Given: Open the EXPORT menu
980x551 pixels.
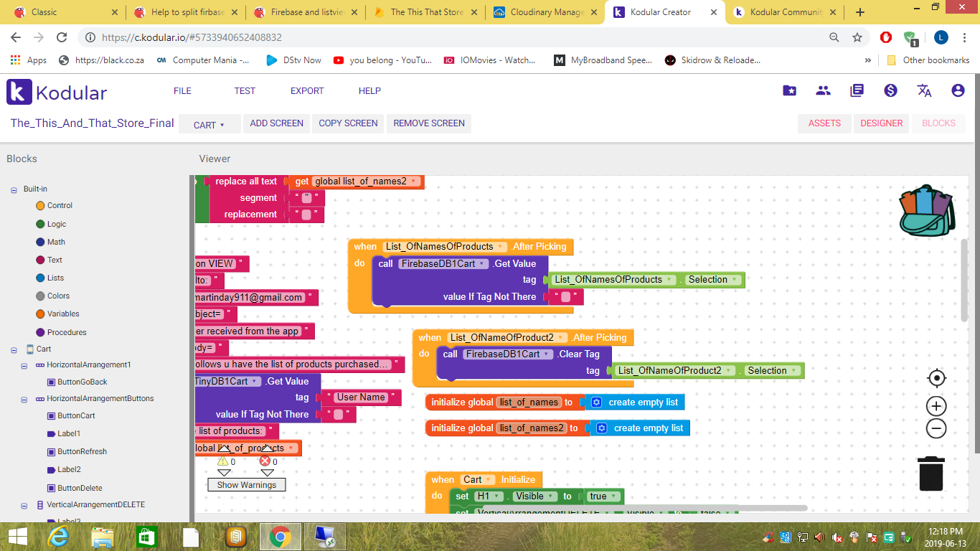Looking at the screenshot, I should [x=307, y=91].
